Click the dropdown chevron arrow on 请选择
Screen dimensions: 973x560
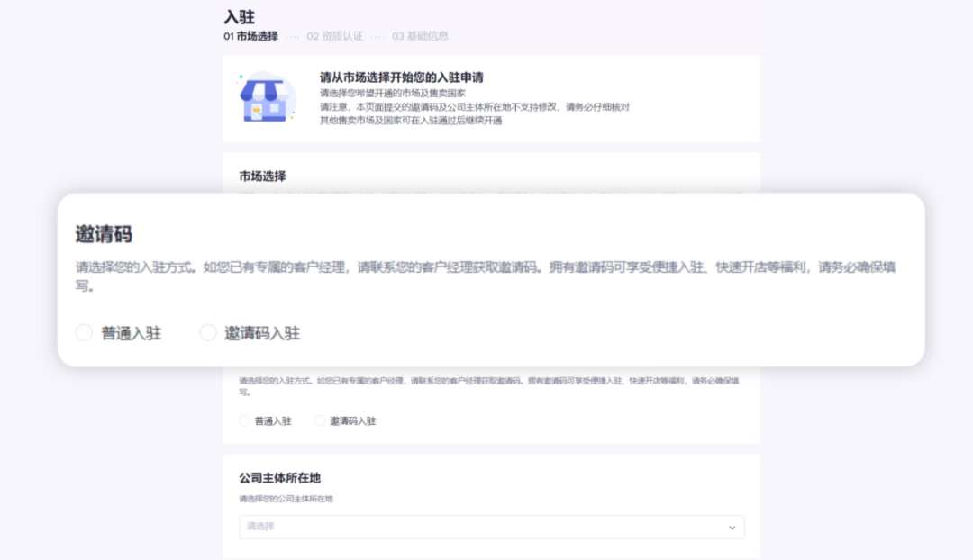tap(732, 527)
